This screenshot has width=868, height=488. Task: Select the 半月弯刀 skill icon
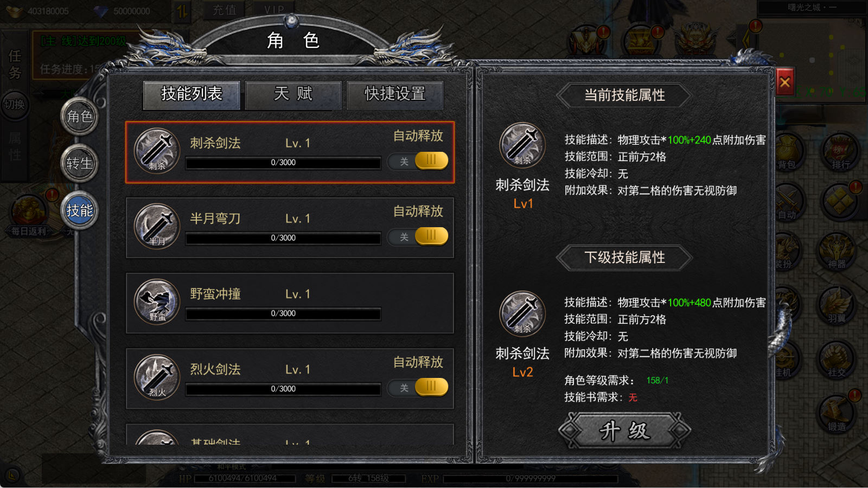coord(157,226)
